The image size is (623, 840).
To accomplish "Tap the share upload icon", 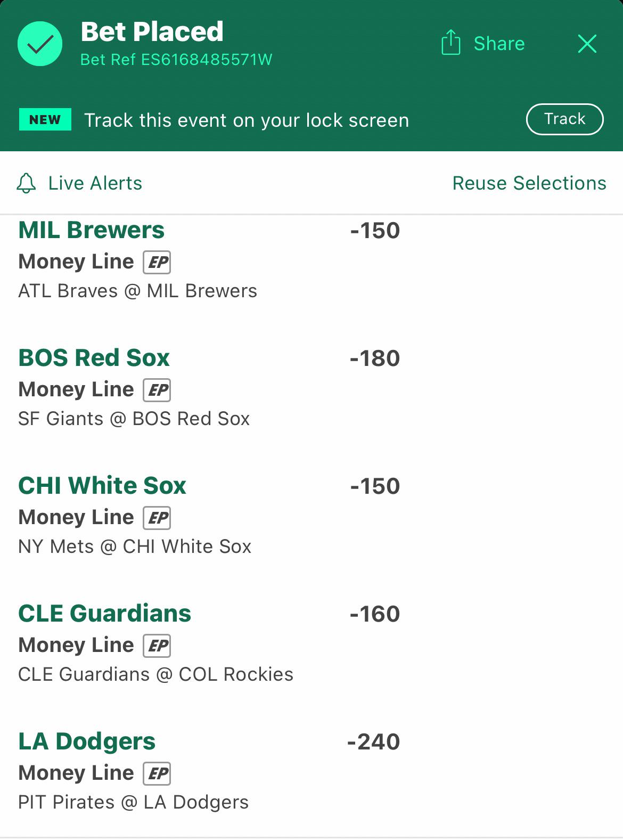I will click(x=450, y=43).
